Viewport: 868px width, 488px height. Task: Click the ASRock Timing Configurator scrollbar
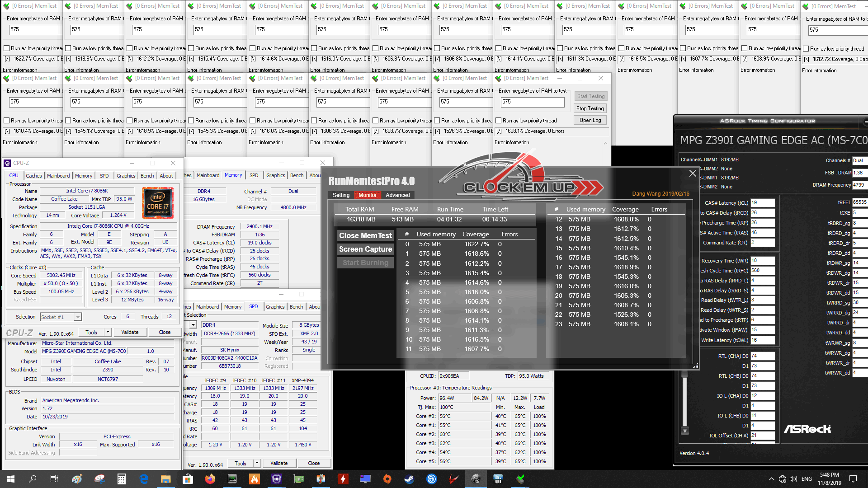(x=684, y=402)
